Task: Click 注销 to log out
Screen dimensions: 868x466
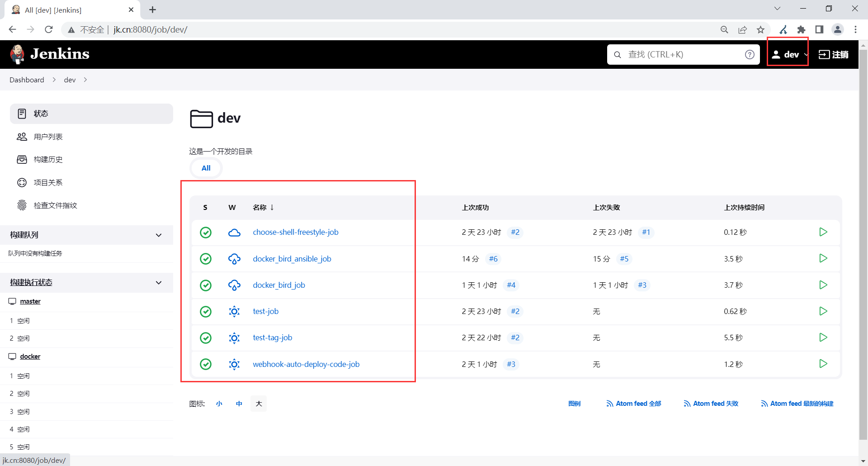Action: pyautogui.click(x=834, y=55)
